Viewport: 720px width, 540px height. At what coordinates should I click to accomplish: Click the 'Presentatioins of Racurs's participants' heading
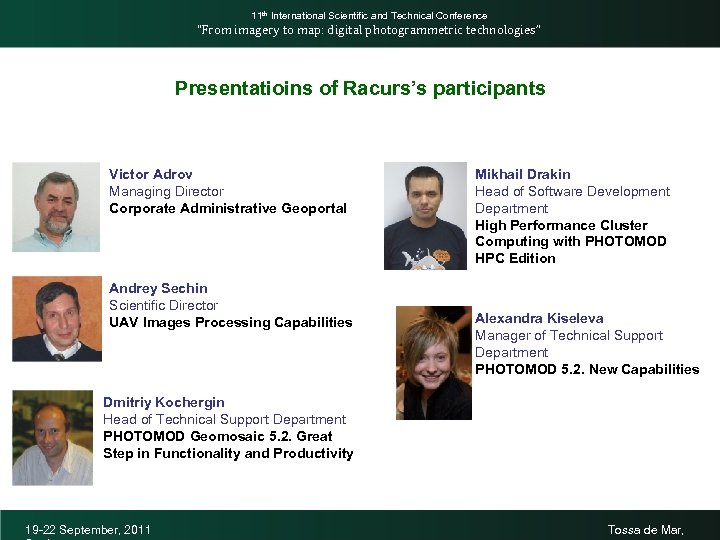(x=360, y=88)
